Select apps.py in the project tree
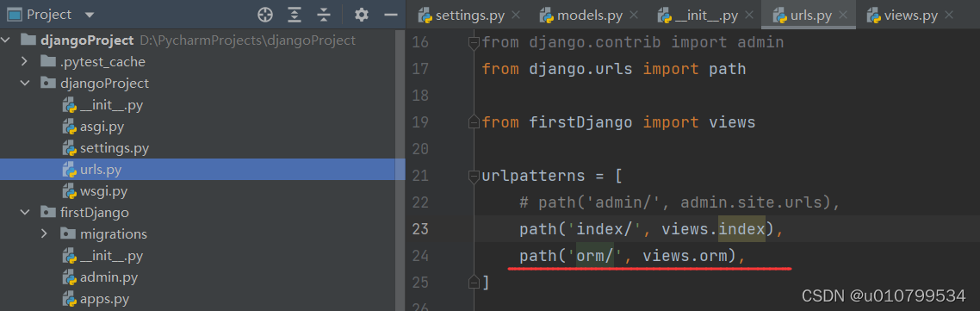Viewport: 980px width, 311px height. click(x=104, y=298)
